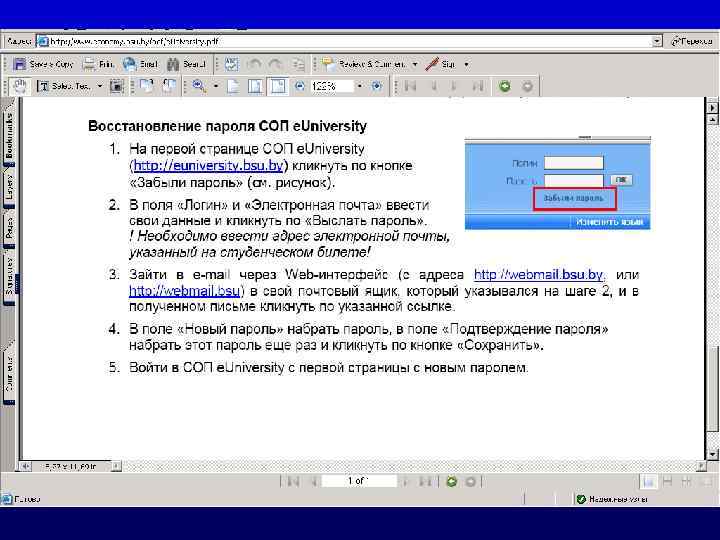Open the zoom percentage dropdown

point(360,86)
